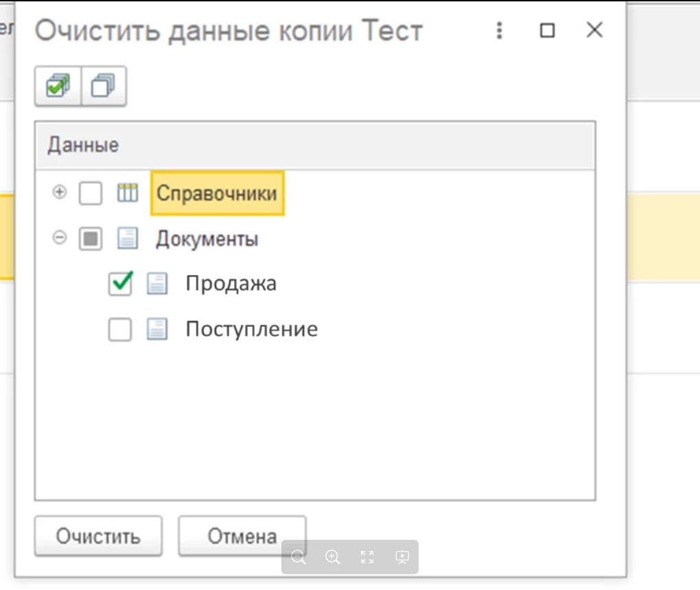Click the slideshow presentation icon
Viewport: 700px width, 590px height.
[402, 557]
